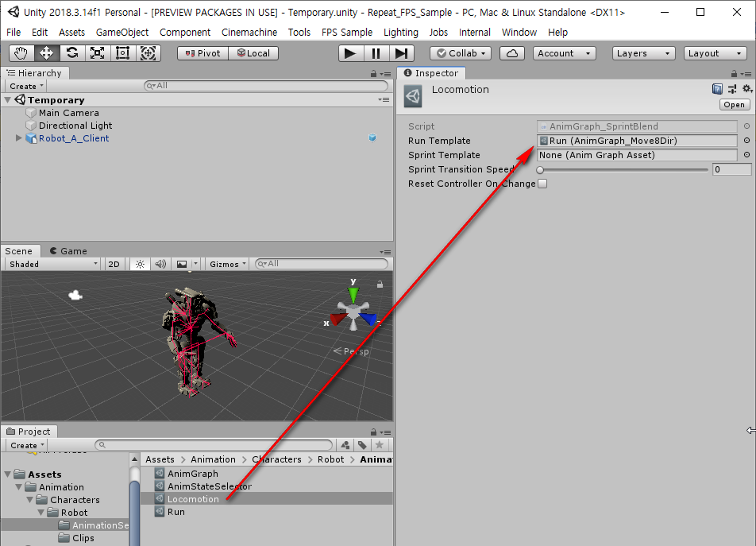Open the Cinemachine menu
756x546 pixels.
coord(249,33)
